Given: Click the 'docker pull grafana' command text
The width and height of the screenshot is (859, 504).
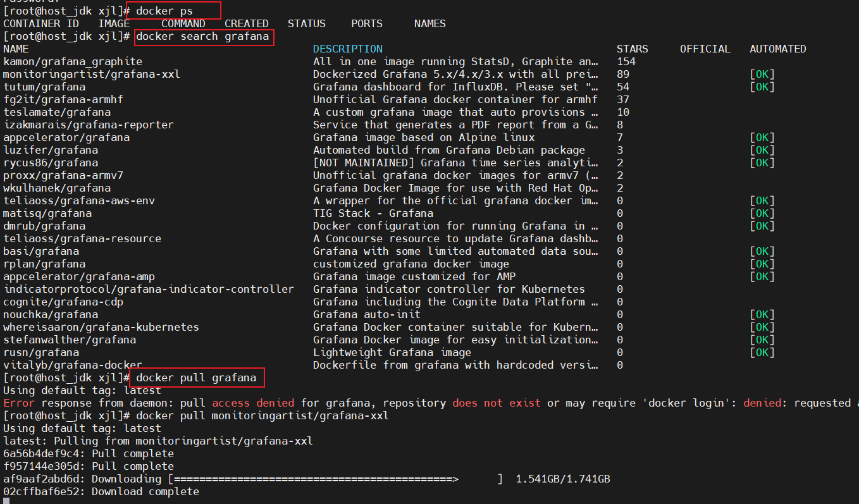Looking at the screenshot, I should [196, 378].
